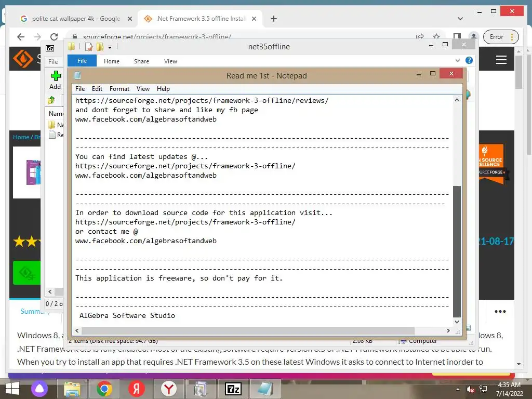Open Customize Quick Access Toolbar dropdown
Image resolution: width=532 pixels, height=399 pixels.
coord(110,47)
